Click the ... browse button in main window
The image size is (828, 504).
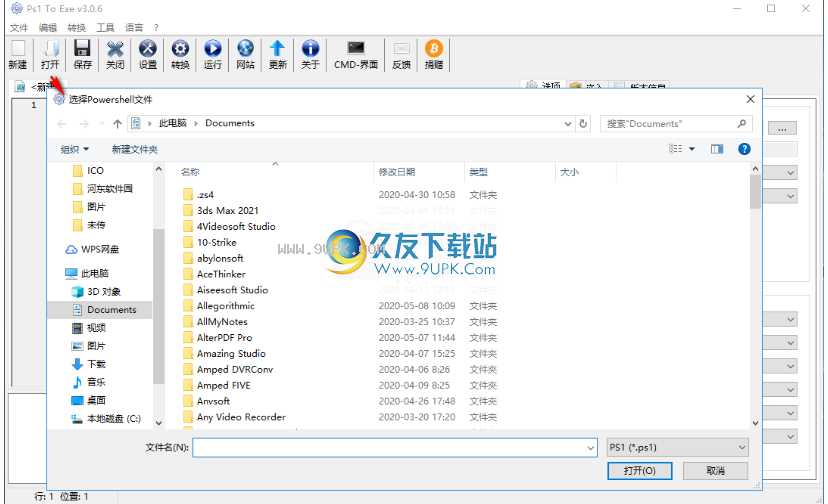[x=782, y=128]
